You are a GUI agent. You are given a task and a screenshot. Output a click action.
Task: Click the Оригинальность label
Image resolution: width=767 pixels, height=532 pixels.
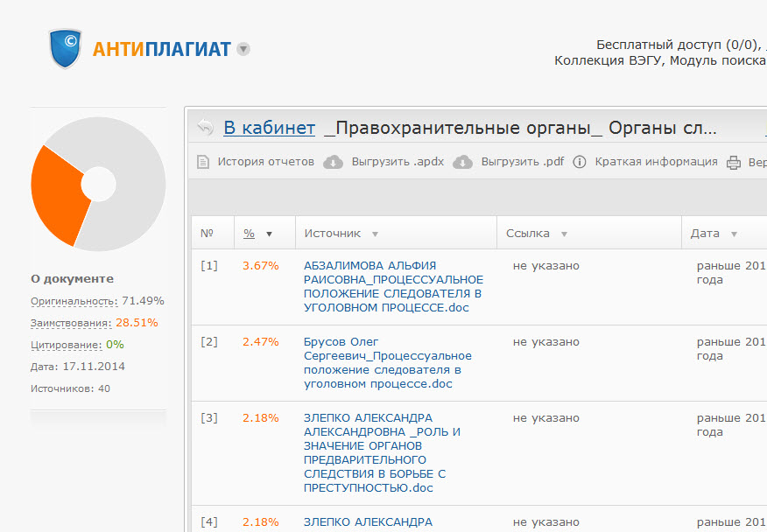(74, 301)
